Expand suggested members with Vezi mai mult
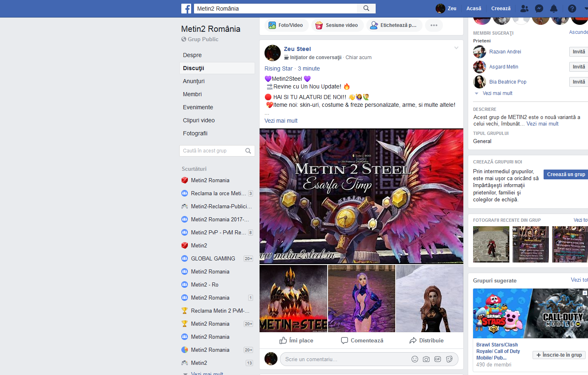 (x=498, y=93)
